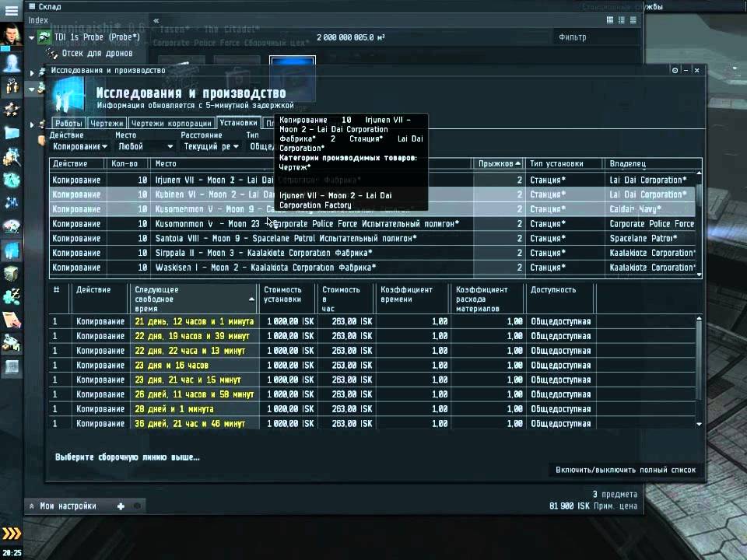Toggle full list with Включить/выключить полный список

(626, 470)
